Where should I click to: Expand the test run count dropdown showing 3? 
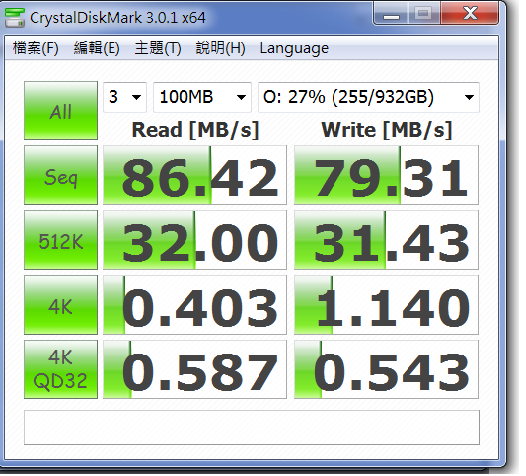point(125,97)
